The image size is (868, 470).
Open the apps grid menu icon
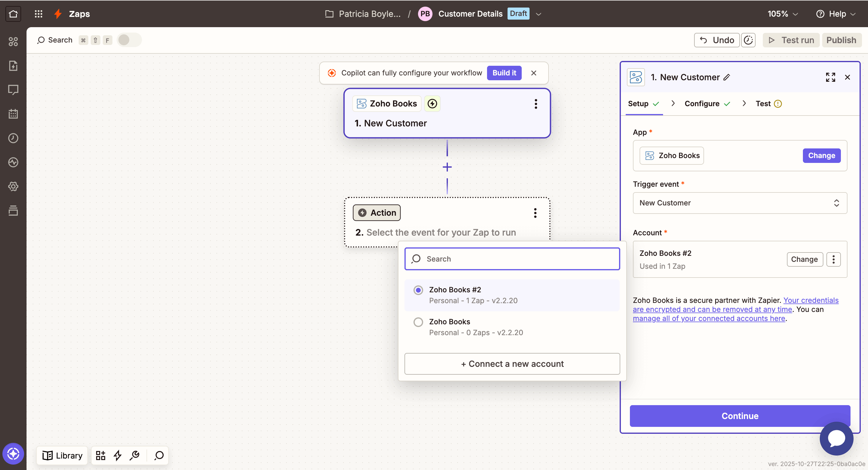tap(38, 14)
